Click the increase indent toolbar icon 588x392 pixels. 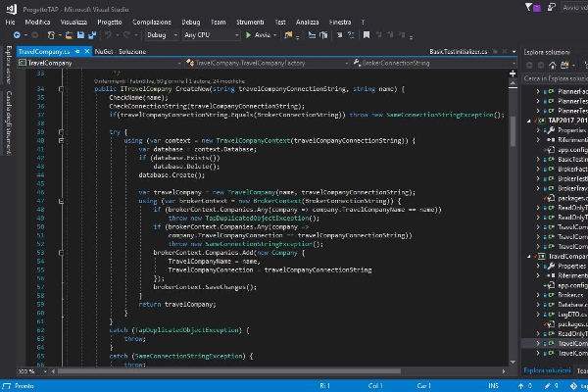(x=323, y=35)
